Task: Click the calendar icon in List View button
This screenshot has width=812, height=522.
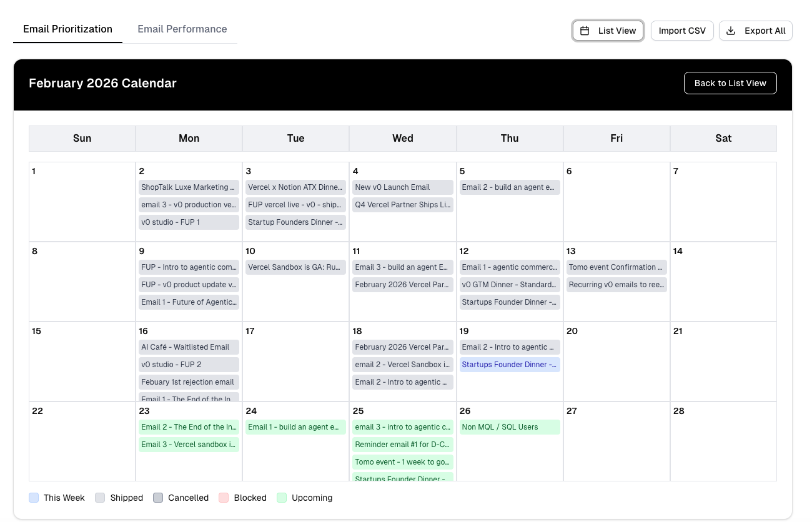Action: pyautogui.click(x=585, y=30)
